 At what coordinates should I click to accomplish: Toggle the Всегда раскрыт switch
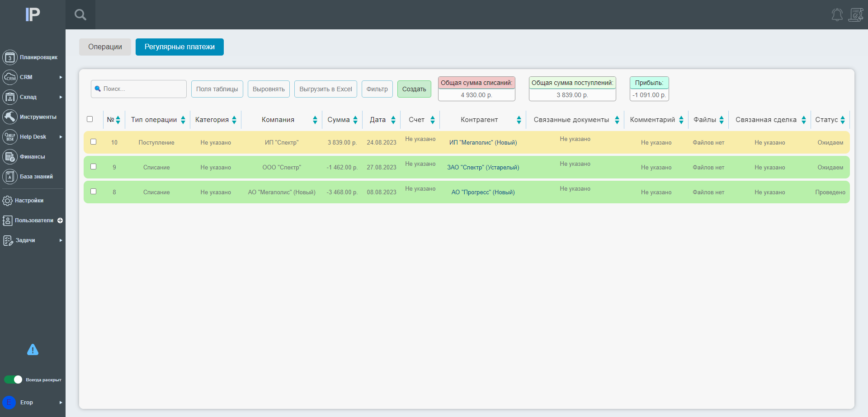pyautogui.click(x=13, y=380)
